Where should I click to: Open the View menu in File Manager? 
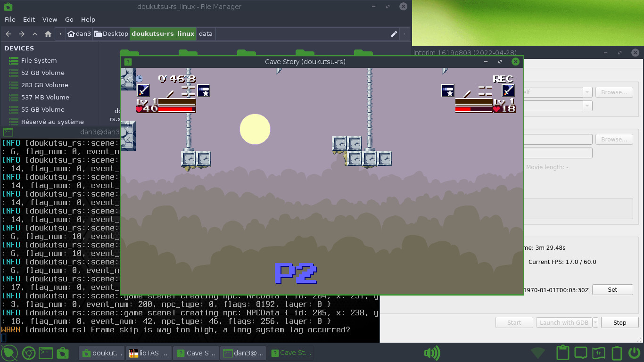point(50,19)
